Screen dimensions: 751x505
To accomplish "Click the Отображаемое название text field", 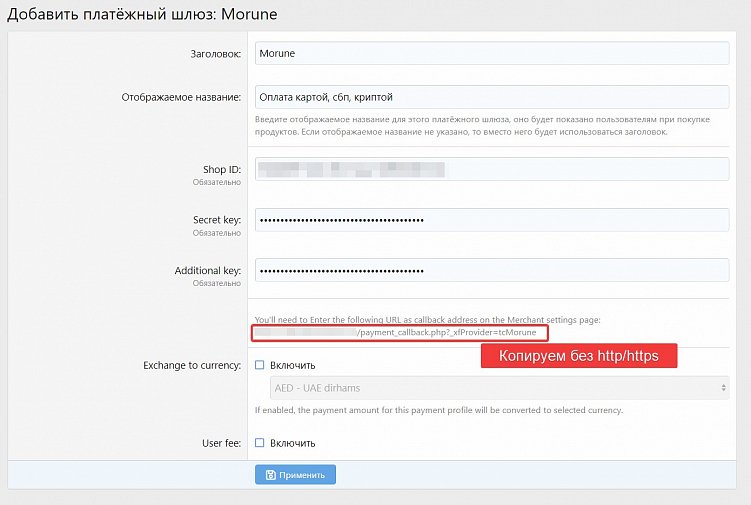I will tap(492, 97).
